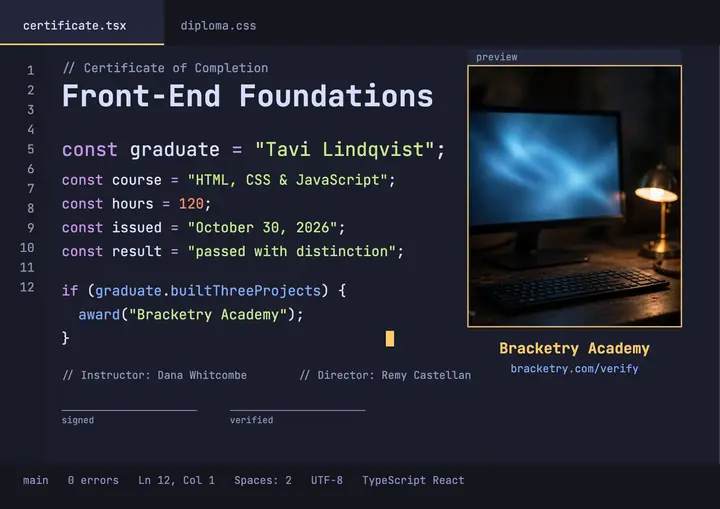Image resolution: width=720 pixels, height=509 pixels.
Task: Open the '0 errors' status entry
Action: click(x=93, y=480)
